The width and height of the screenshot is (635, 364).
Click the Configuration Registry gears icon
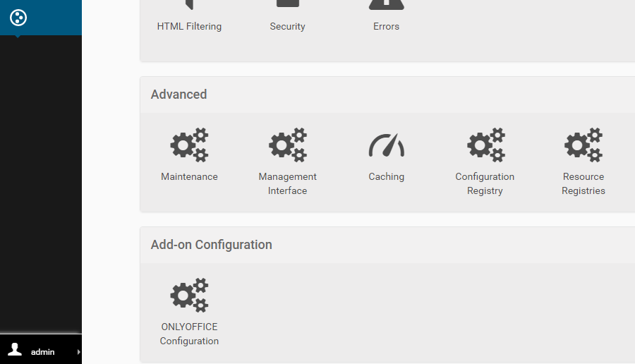point(486,145)
